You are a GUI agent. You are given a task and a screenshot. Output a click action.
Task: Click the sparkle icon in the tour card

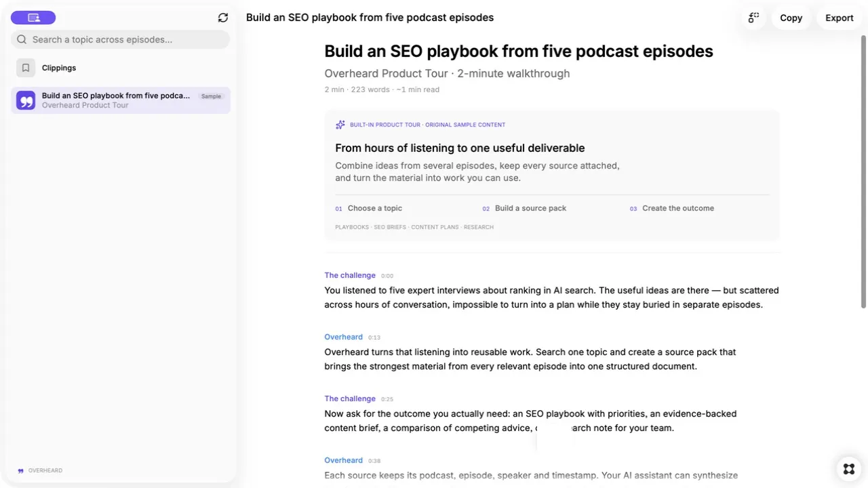tap(340, 125)
